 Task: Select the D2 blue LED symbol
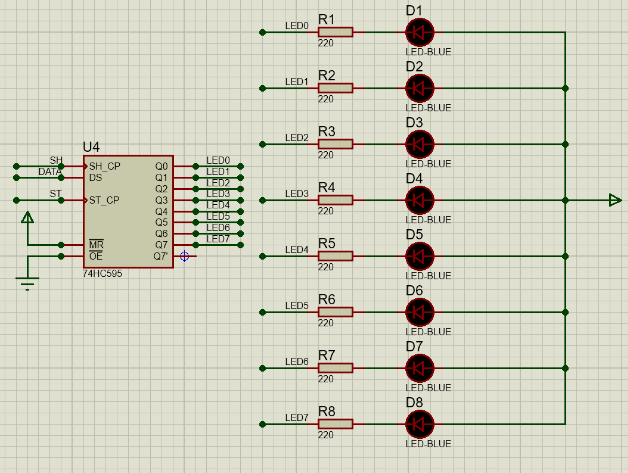(420, 89)
